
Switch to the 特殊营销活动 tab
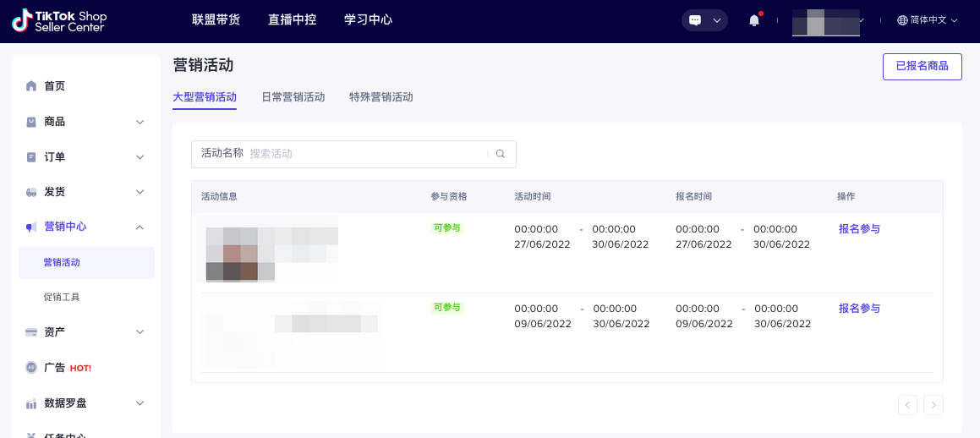381,97
